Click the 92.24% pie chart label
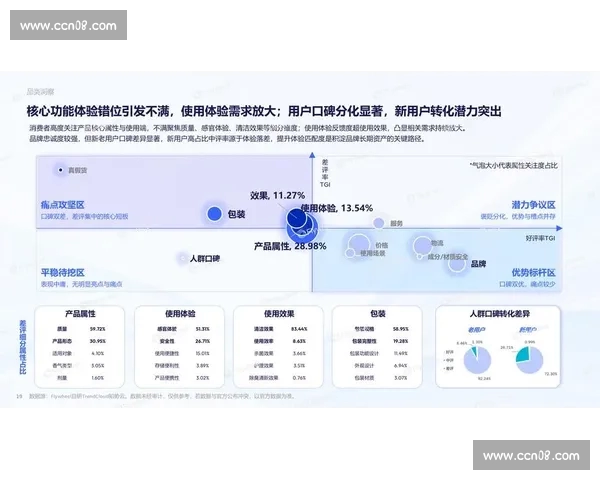 click(484, 379)
